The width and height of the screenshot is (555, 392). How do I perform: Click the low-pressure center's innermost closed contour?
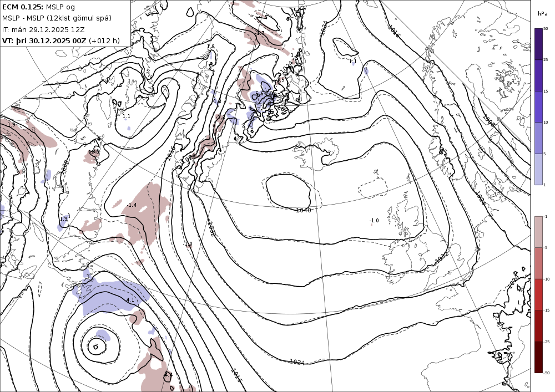[x=95, y=347]
